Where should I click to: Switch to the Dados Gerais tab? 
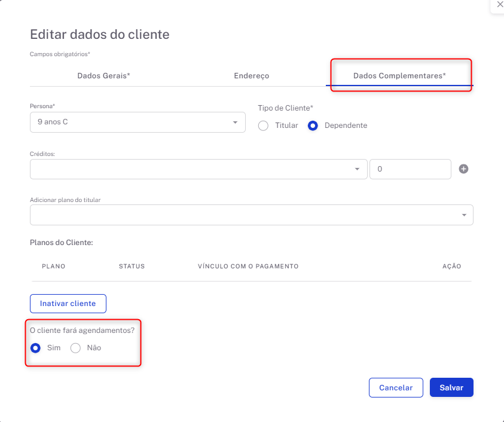pyautogui.click(x=103, y=76)
